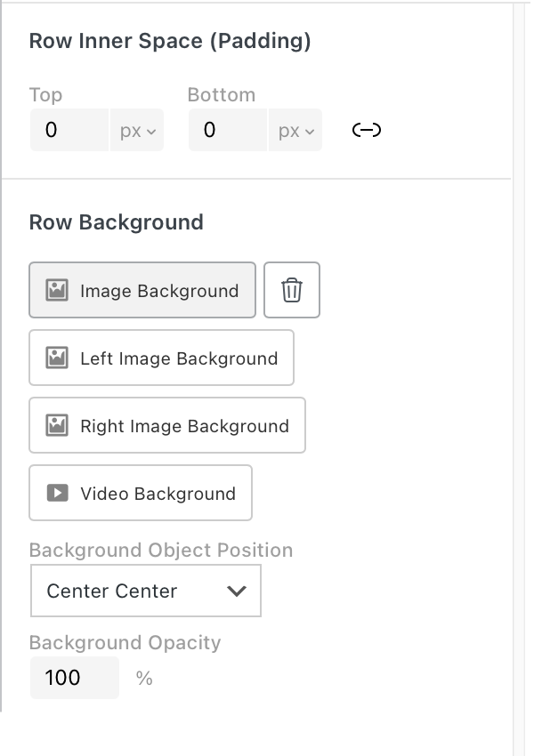Click the Left Image Background picture icon

(x=57, y=358)
